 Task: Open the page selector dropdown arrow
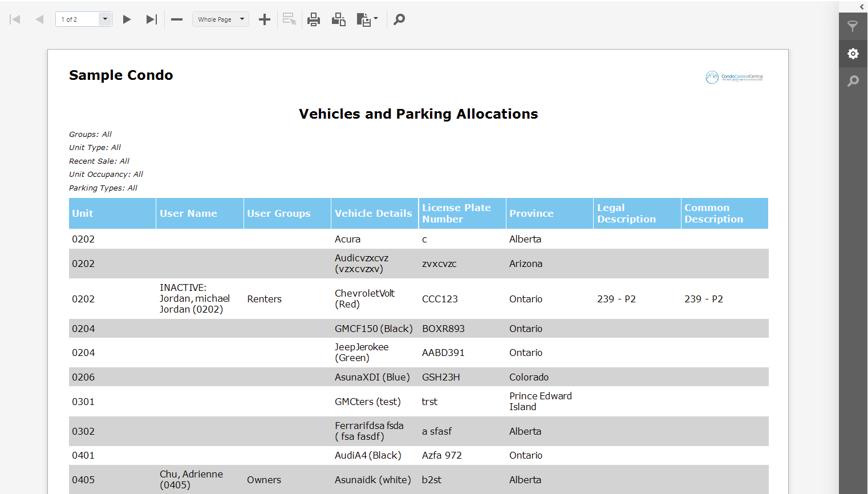[104, 19]
